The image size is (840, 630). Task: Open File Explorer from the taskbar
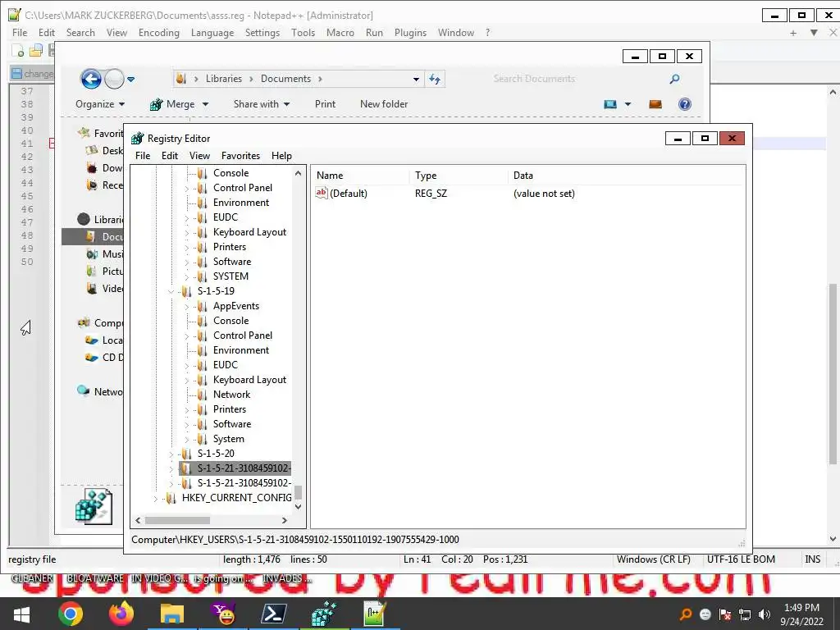(172, 614)
